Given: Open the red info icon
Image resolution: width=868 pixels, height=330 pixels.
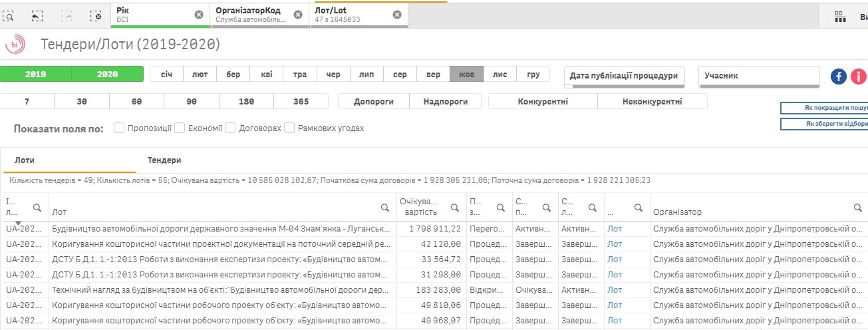Looking at the screenshot, I should 859,77.
